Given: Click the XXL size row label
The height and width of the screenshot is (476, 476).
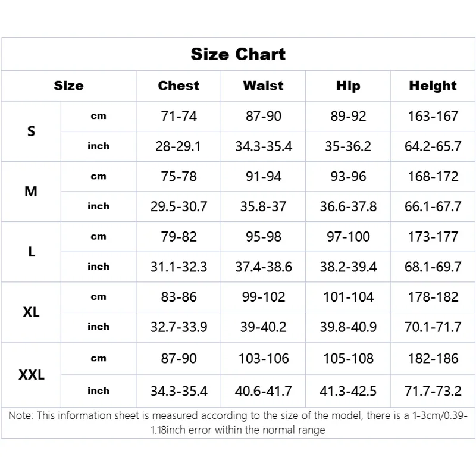Looking at the screenshot, I should click(31, 375).
